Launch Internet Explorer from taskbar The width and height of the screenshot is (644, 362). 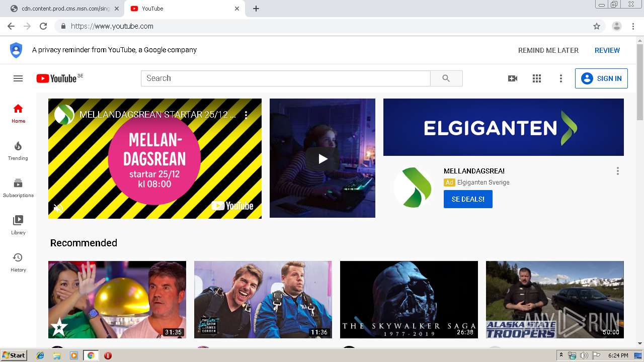[x=41, y=355]
